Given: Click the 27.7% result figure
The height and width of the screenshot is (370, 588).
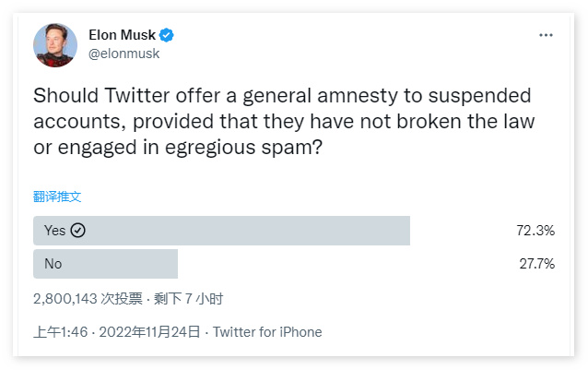Looking at the screenshot, I should (535, 264).
